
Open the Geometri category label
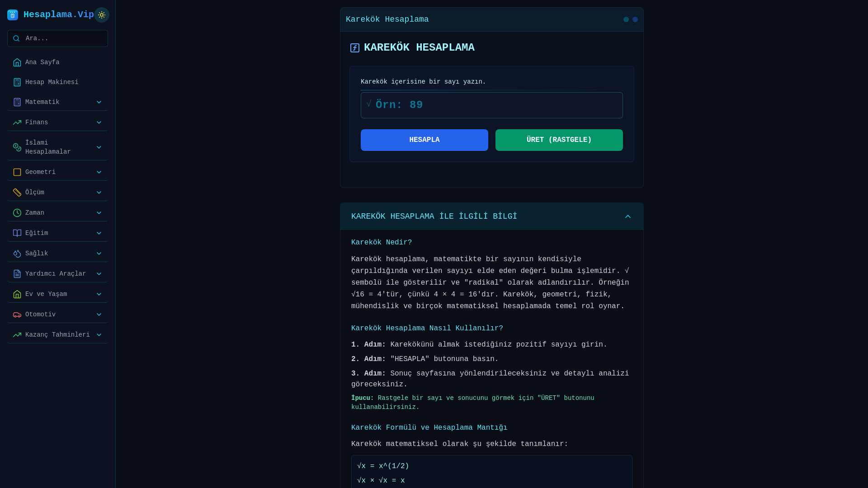(x=40, y=172)
